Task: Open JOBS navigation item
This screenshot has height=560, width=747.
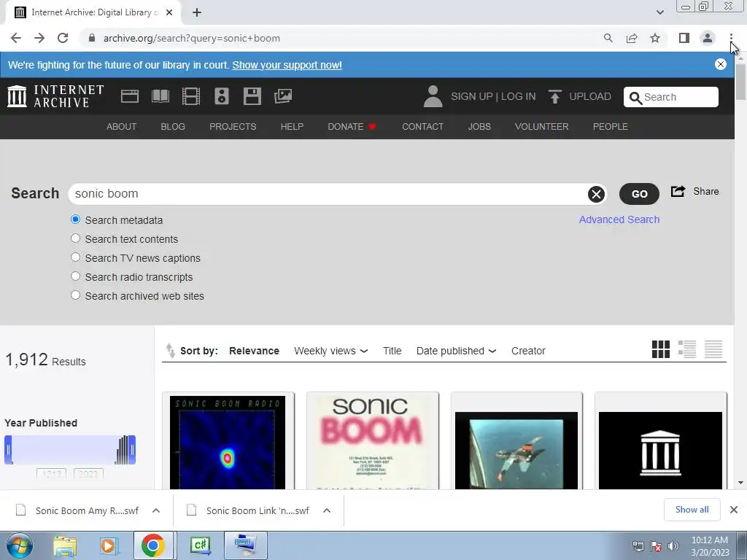Action: click(x=479, y=127)
